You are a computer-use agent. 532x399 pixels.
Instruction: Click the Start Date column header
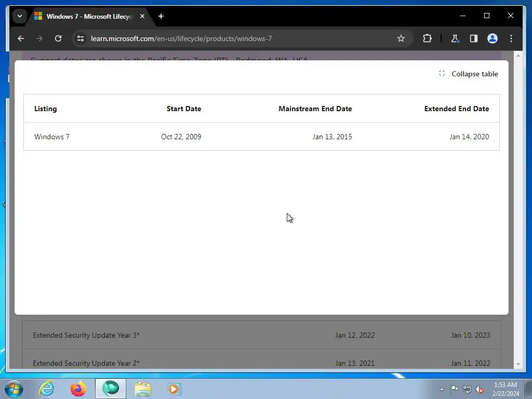tap(183, 109)
